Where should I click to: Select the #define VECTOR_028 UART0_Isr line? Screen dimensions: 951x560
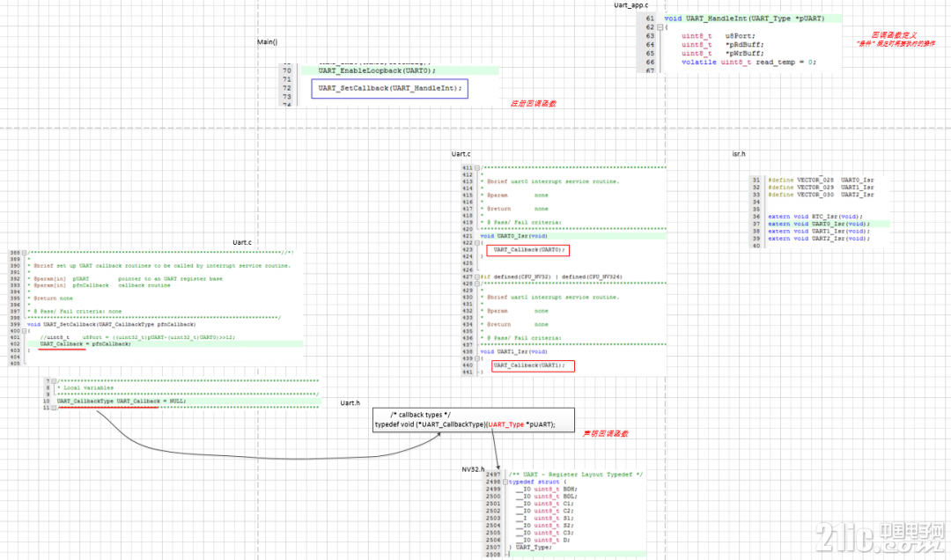[821, 181]
